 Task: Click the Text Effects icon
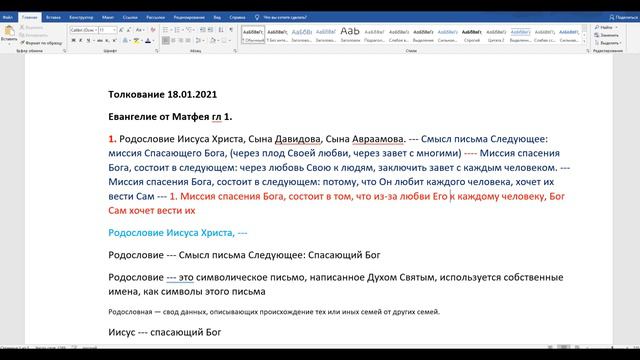[x=125, y=40]
